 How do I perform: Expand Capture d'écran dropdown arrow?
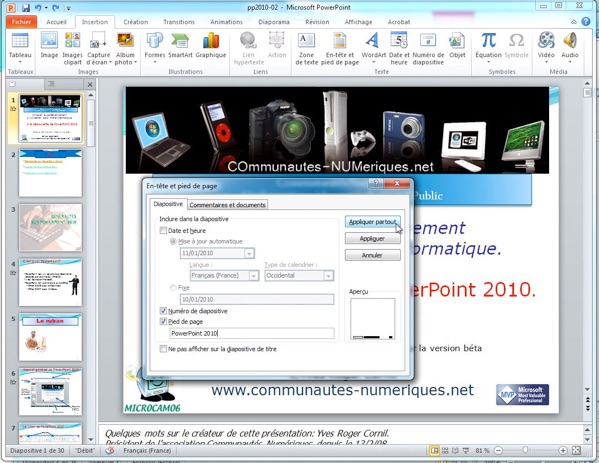coord(110,62)
